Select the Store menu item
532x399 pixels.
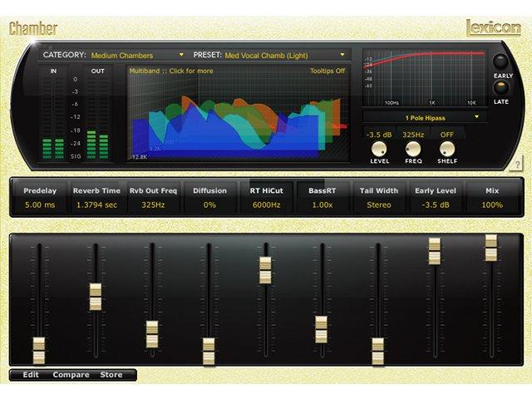pyautogui.click(x=111, y=375)
